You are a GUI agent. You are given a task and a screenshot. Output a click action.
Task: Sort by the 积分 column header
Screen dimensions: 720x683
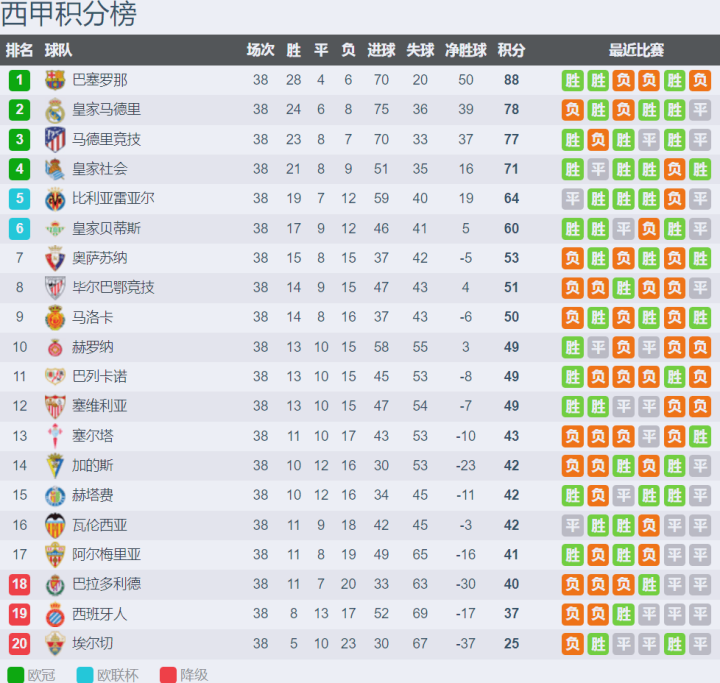pos(511,51)
